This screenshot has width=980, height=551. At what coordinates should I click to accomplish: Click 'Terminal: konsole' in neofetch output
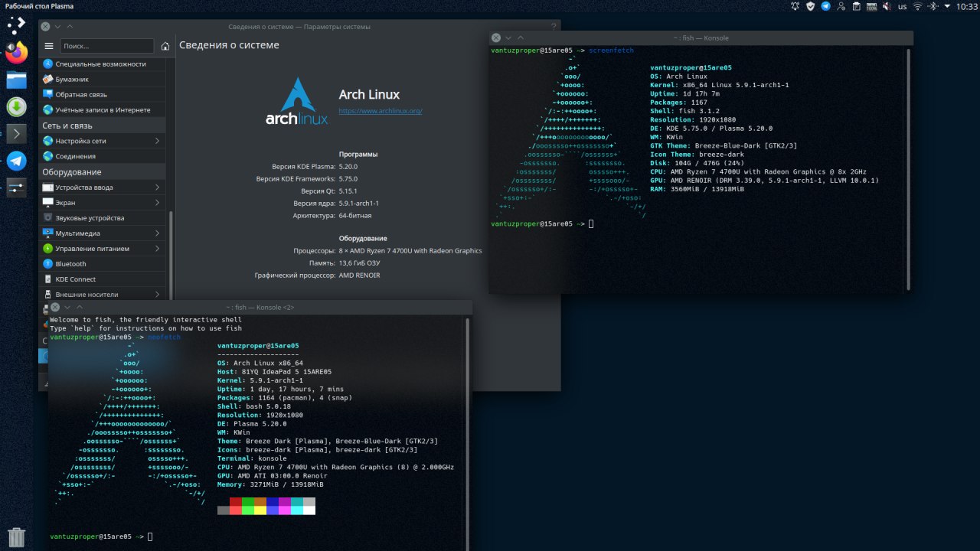[x=252, y=458]
